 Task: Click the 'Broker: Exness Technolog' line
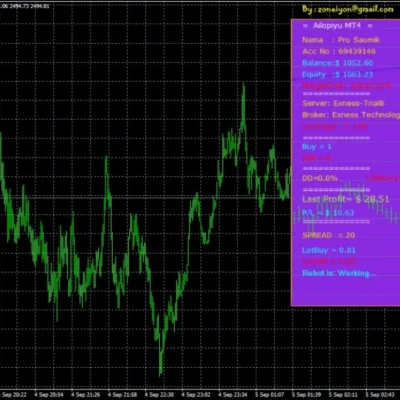(351, 115)
